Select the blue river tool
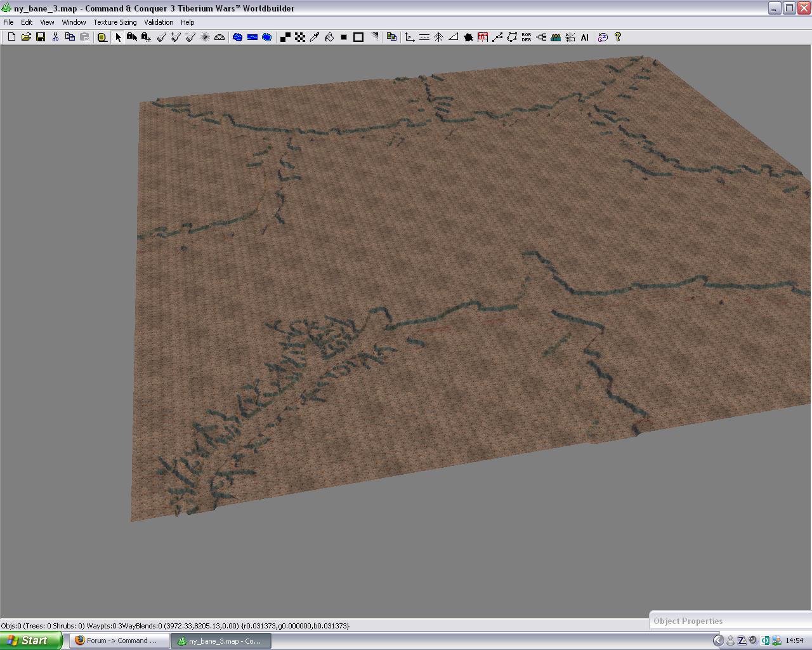 [252, 37]
